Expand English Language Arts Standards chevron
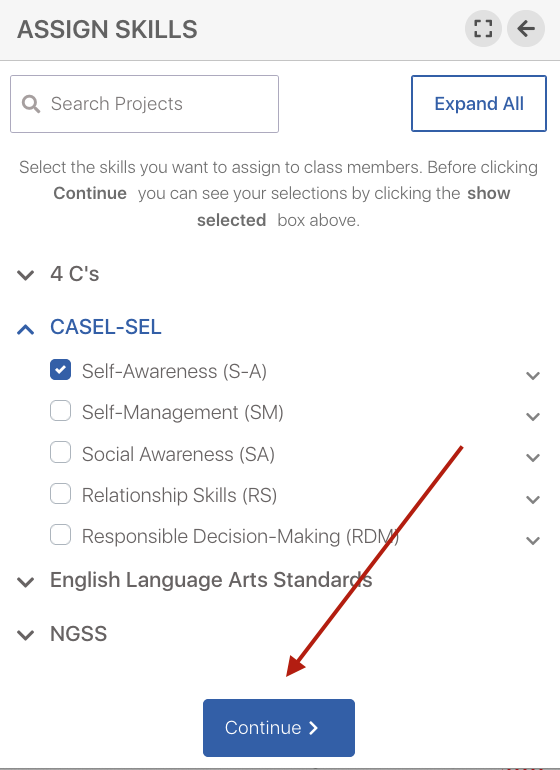The image size is (560, 770). [x=26, y=582]
